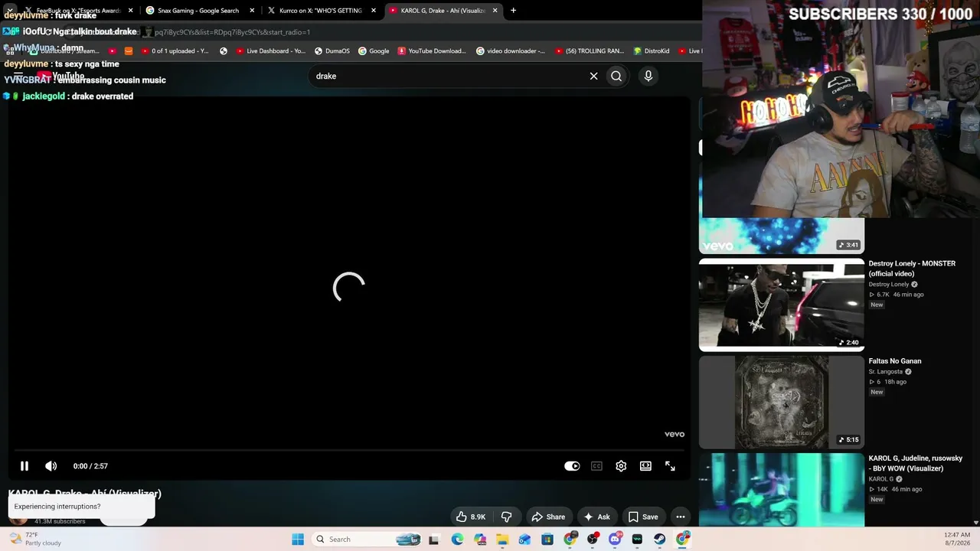
Task: Seek using the video progress bar
Action: pos(349,450)
